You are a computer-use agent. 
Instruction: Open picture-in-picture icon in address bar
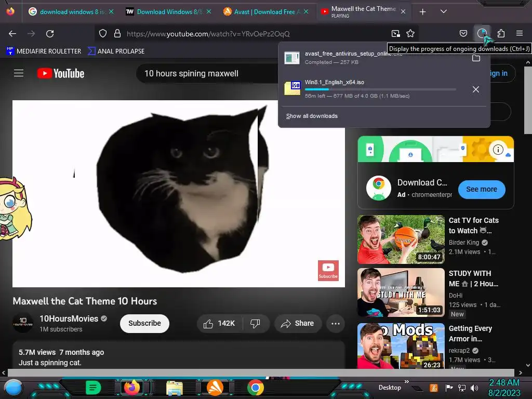point(395,34)
